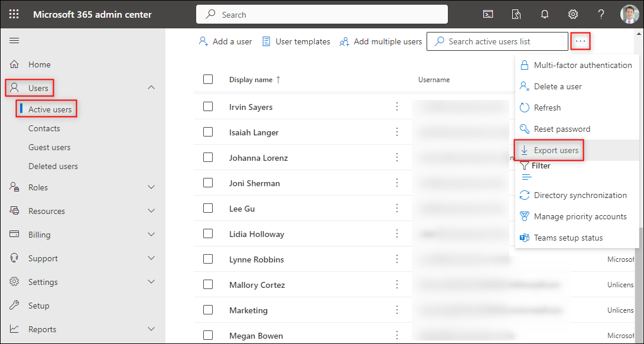Click the help question mark icon
Viewport: 644px width, 344px height.
[x=601, y=14]
